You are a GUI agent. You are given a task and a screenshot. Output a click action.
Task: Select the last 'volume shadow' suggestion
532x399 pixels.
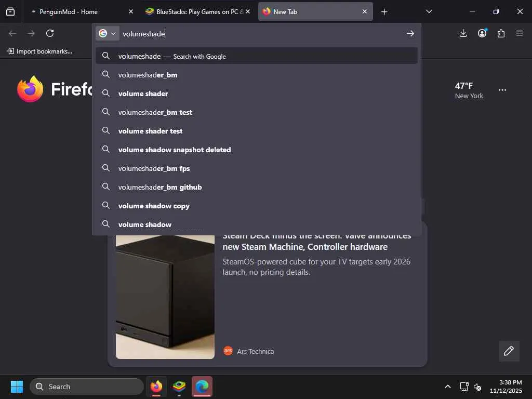[x=257, y=224]
